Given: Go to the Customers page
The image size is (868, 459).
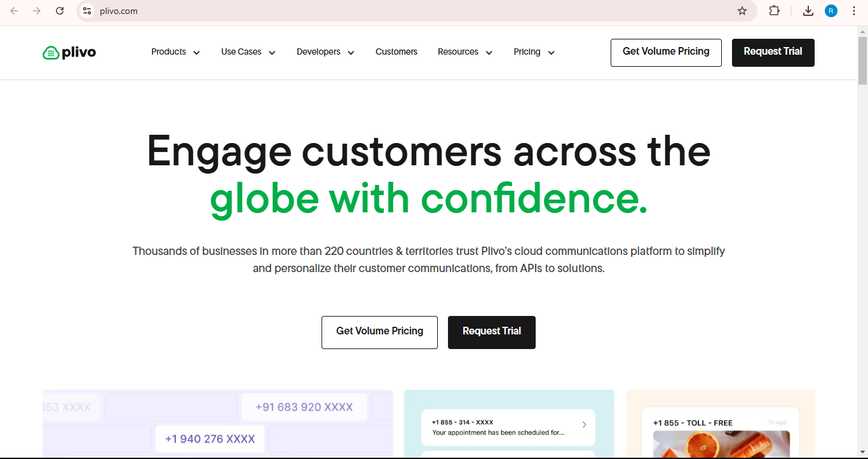Looking at the screenshot, I should (x=397, y=52).
